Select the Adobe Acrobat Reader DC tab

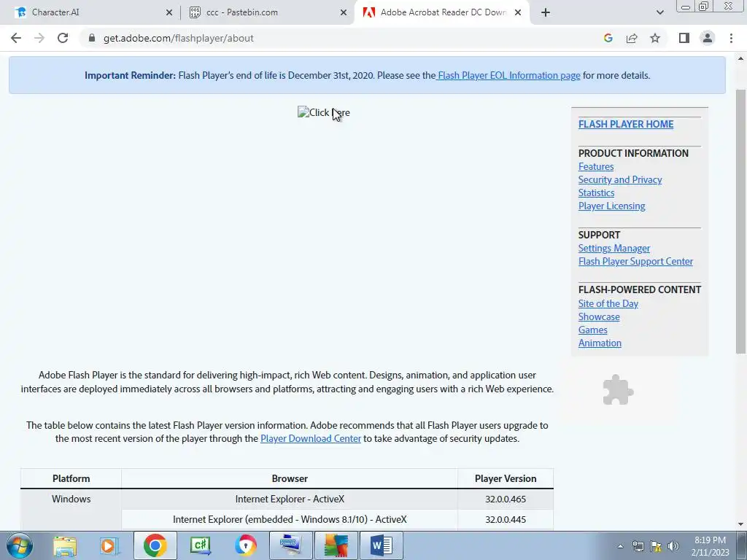coord(443,12)
